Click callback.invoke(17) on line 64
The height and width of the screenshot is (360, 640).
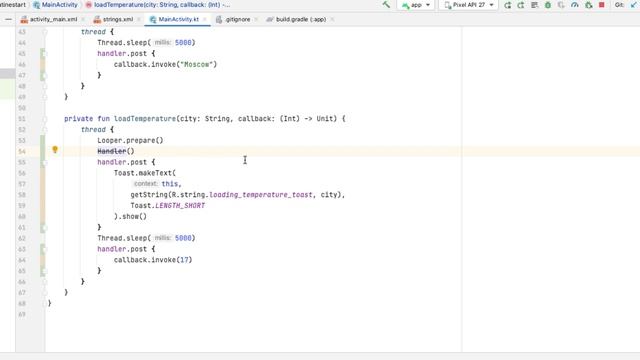[153, 260]
